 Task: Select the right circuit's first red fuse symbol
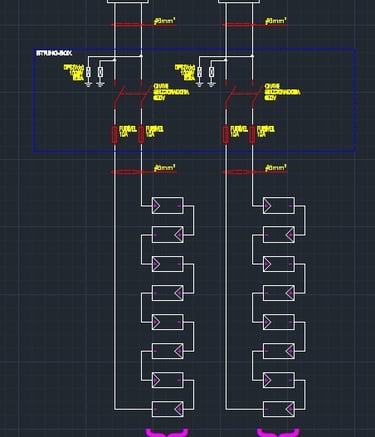click(x=226, y=135)
